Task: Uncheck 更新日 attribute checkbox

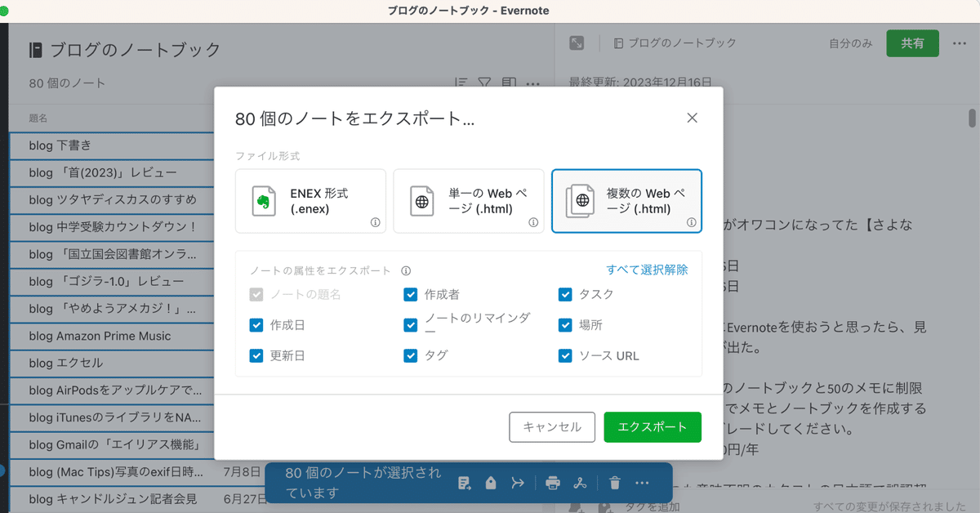Action: 256,356
